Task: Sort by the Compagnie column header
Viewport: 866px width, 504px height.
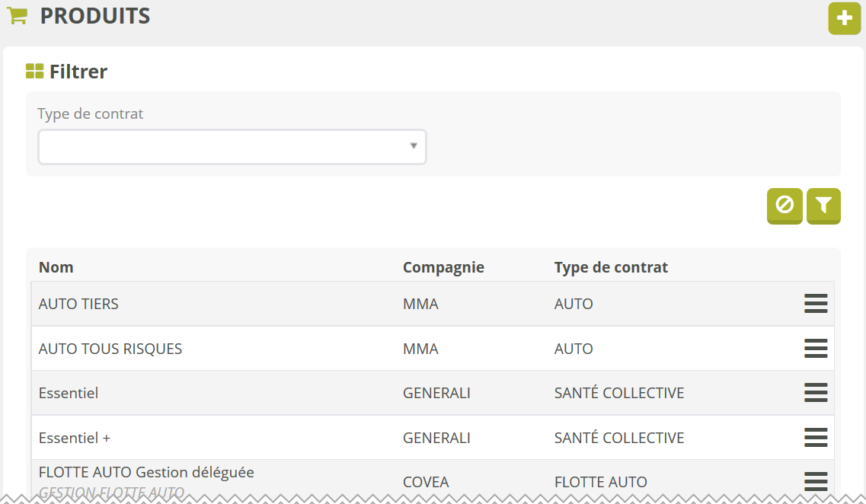Action: pos(443,267)
